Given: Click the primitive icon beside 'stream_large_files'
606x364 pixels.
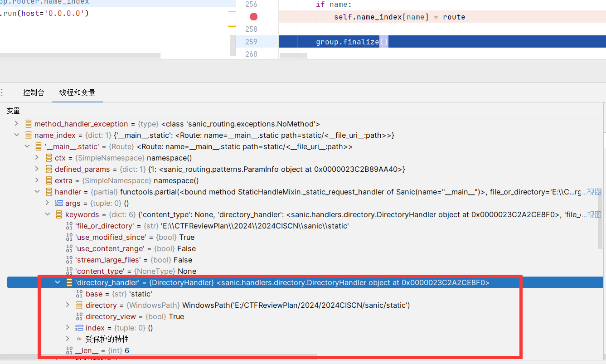Looking at the screenshot, I should [x=69, y=260].
